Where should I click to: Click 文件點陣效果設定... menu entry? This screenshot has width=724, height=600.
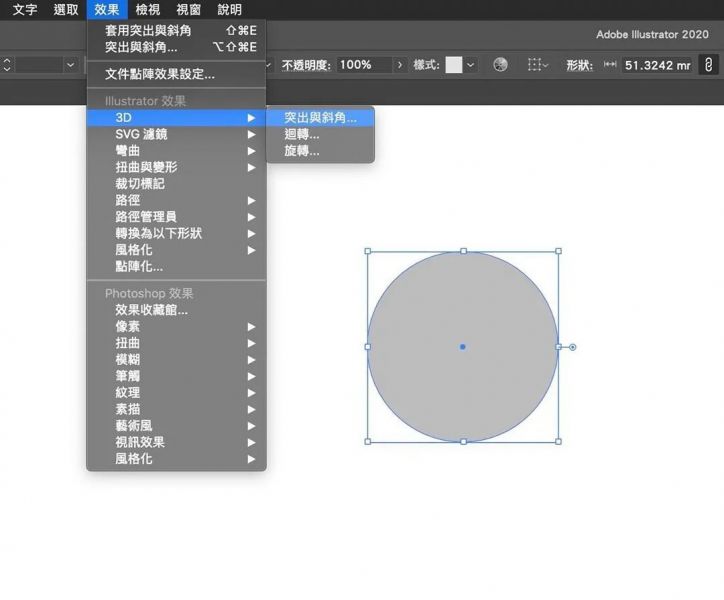point(160,74)
